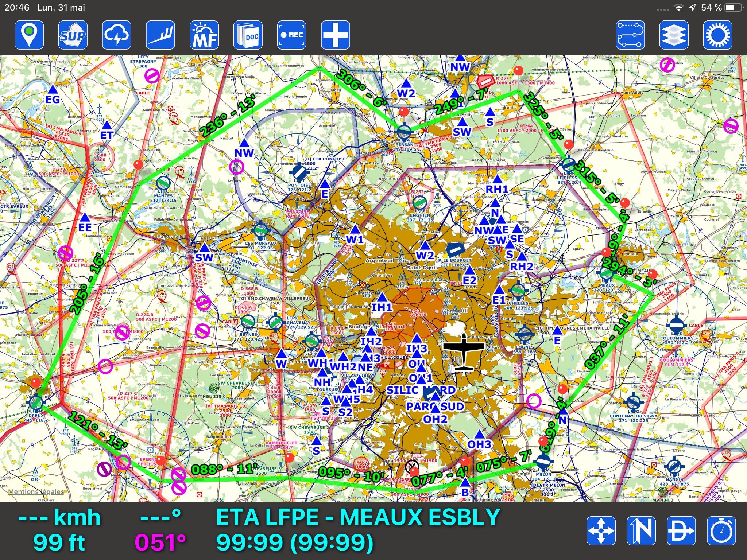Click the Mentions légales link
747x560 pixels.
pyautogui.click(x=36, y=492)
